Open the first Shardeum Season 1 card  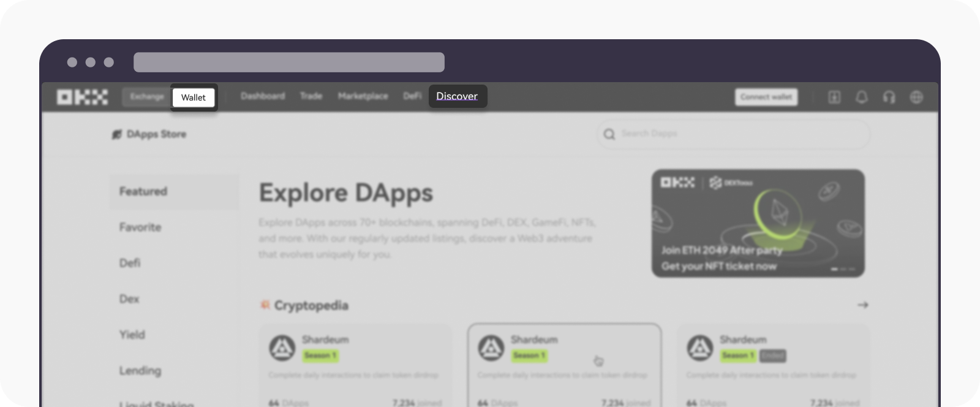tap(355, 365)
